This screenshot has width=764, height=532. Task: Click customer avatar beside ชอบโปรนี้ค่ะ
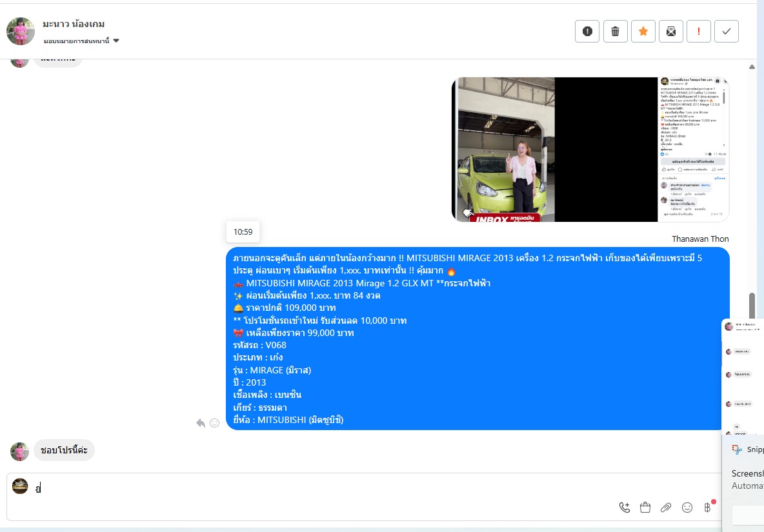pos(19,451)
